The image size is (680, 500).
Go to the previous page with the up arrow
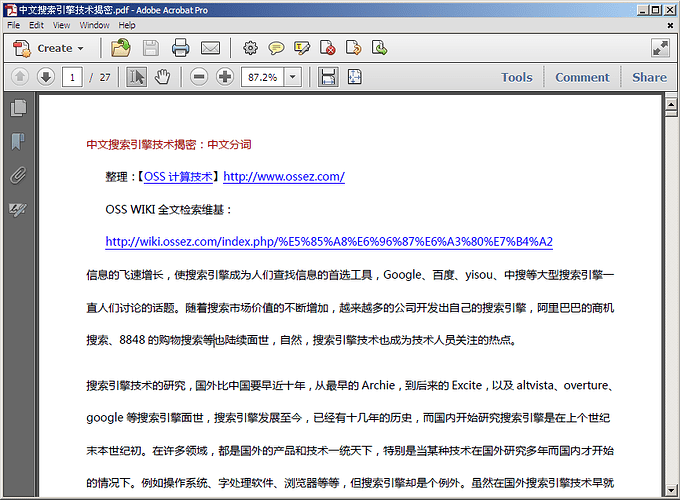coord(20,77)
